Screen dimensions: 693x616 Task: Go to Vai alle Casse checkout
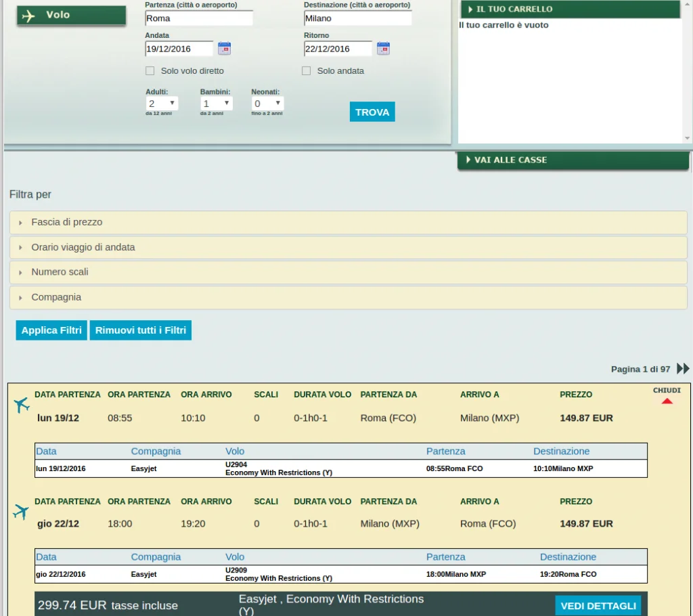573,160
